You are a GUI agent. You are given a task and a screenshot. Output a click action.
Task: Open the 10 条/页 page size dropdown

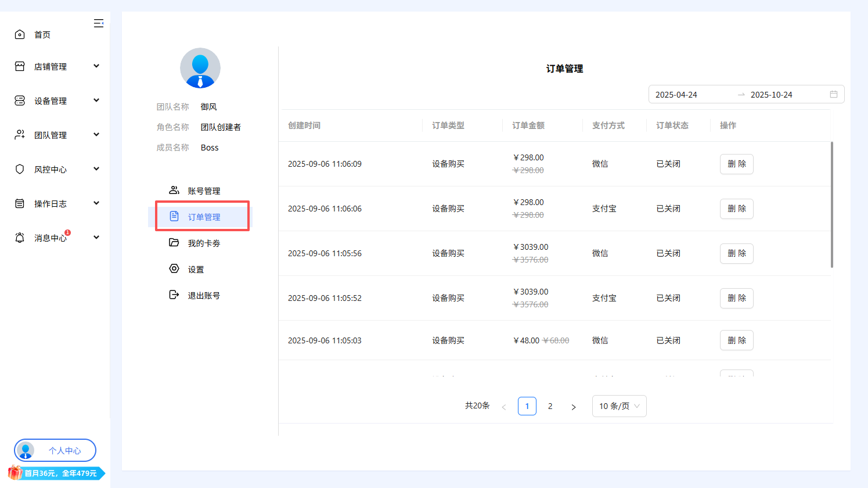point(619,406)
